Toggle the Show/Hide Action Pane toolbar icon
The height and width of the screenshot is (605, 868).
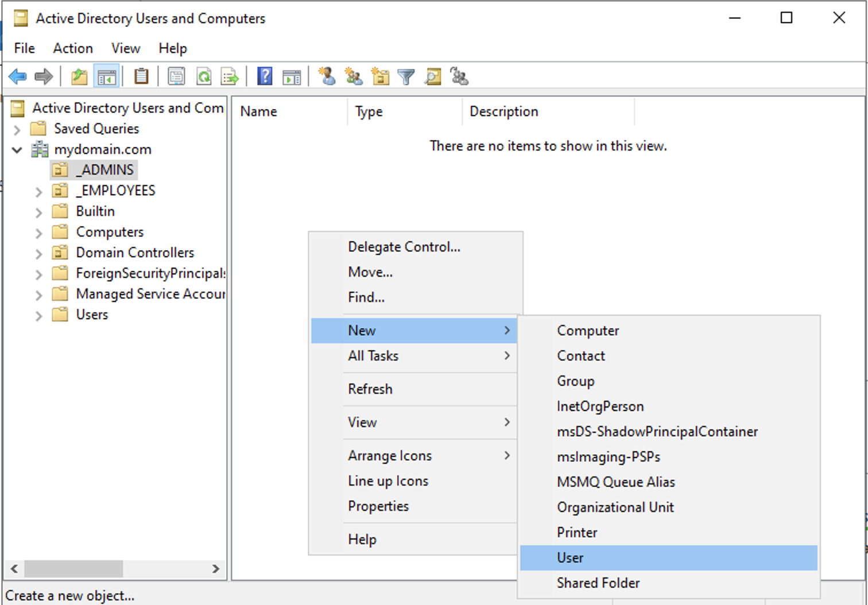coord(292,76)
